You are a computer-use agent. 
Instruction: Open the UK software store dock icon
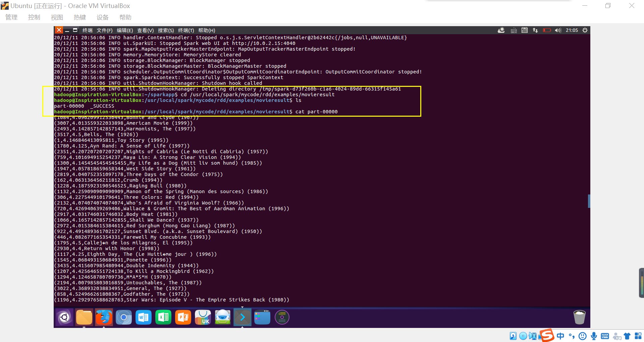click(203, 317)
